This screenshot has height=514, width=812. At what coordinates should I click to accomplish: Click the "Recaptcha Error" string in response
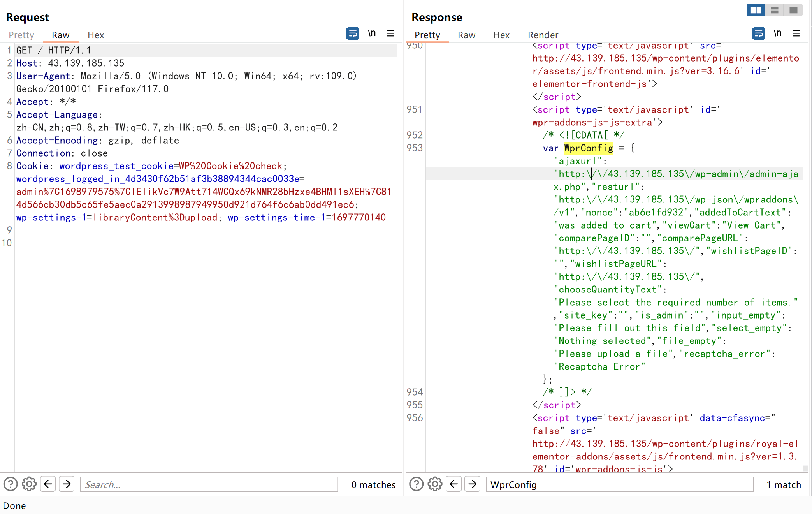[x=599, y=366]
